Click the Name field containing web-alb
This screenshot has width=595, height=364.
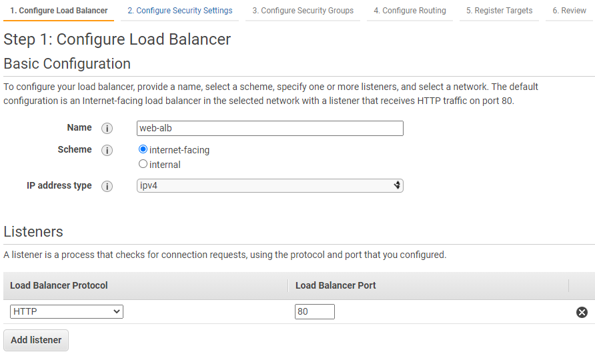click(x=269, y=128)
